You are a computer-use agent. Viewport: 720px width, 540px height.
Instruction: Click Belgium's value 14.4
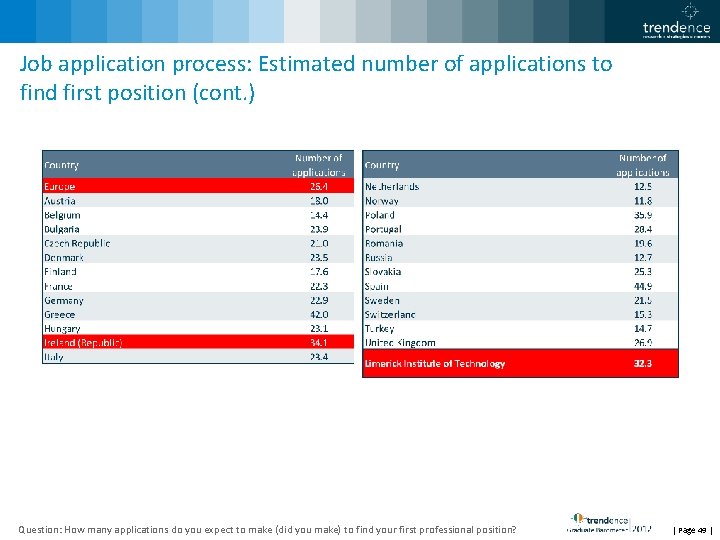(319, 215)
